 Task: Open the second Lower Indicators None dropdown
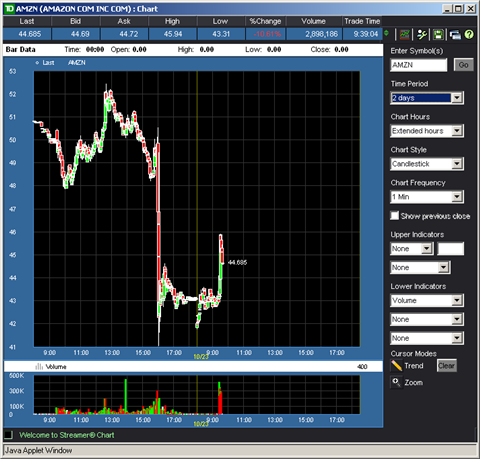pyautogui.click(x=427, y=319)
